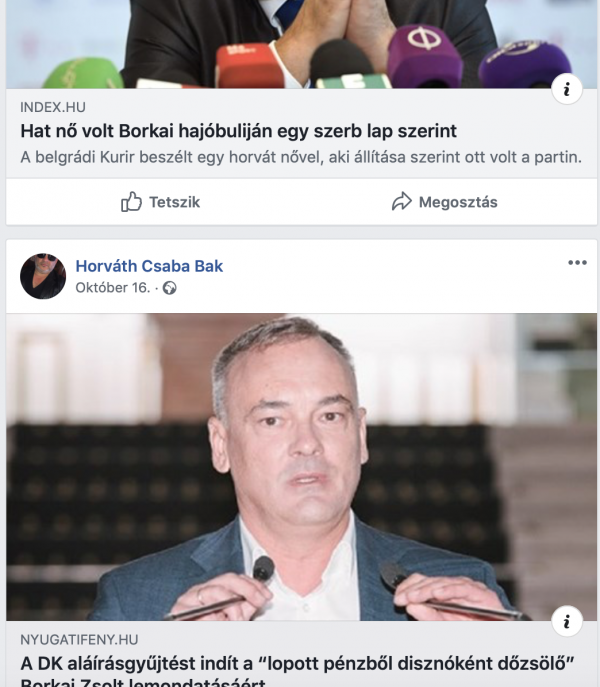Viewport: 600px width, 687px height.
Task: Like the post with the Tetszik button
Action: coord(160,202)
